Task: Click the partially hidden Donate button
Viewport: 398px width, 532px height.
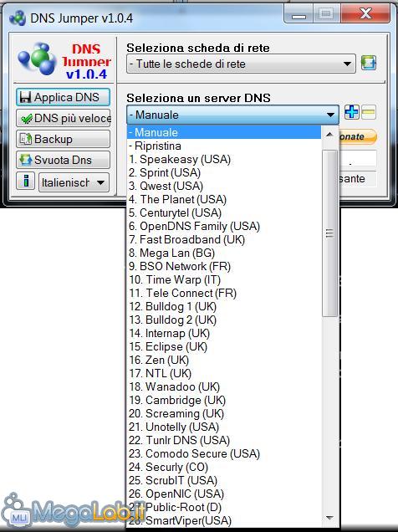Action: (x=358, y=136)
